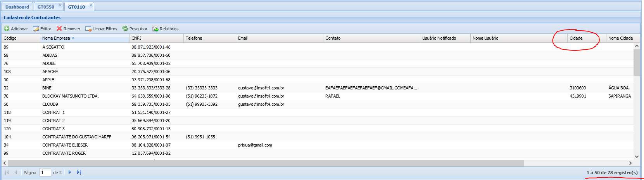644x180 pixels.
Task: Click the phone (51) 9951-1055 cell
Action: (210, 137)
